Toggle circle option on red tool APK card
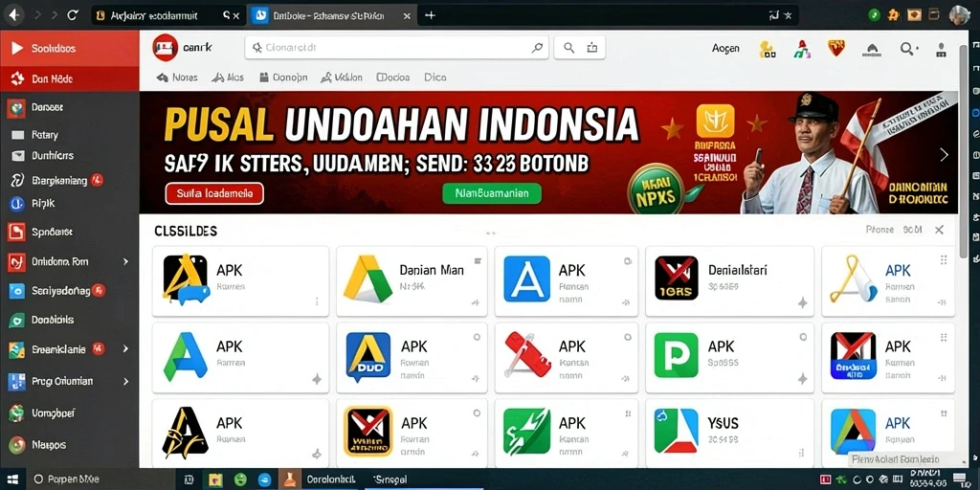The width and height of the screenshot is (980, 490). pos(627,338)
